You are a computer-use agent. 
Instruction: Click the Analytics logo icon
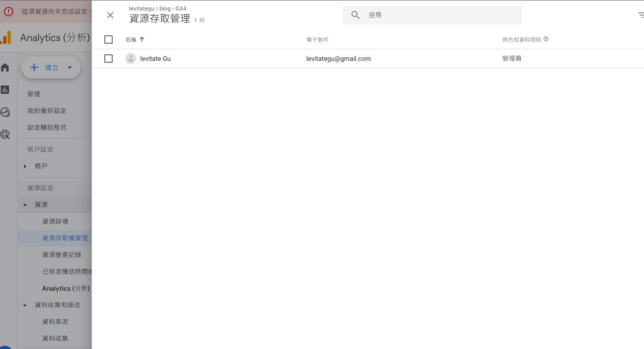tap(6, 37)
